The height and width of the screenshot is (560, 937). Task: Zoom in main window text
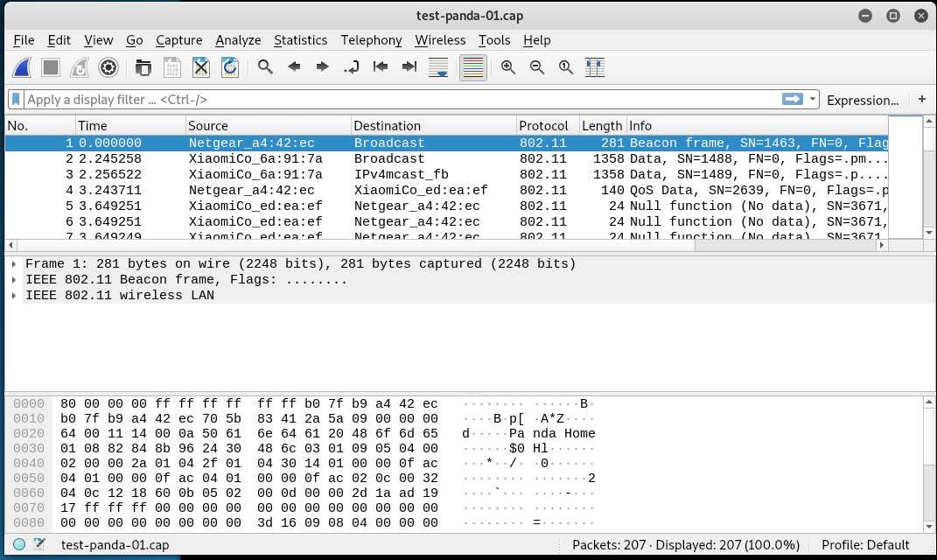(x=508, y=66)
